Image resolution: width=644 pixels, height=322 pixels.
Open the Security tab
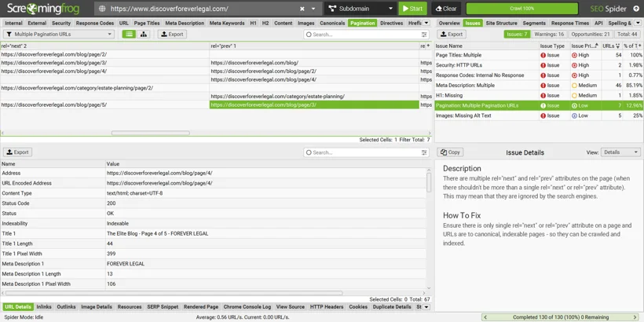(x=61, y=23)
